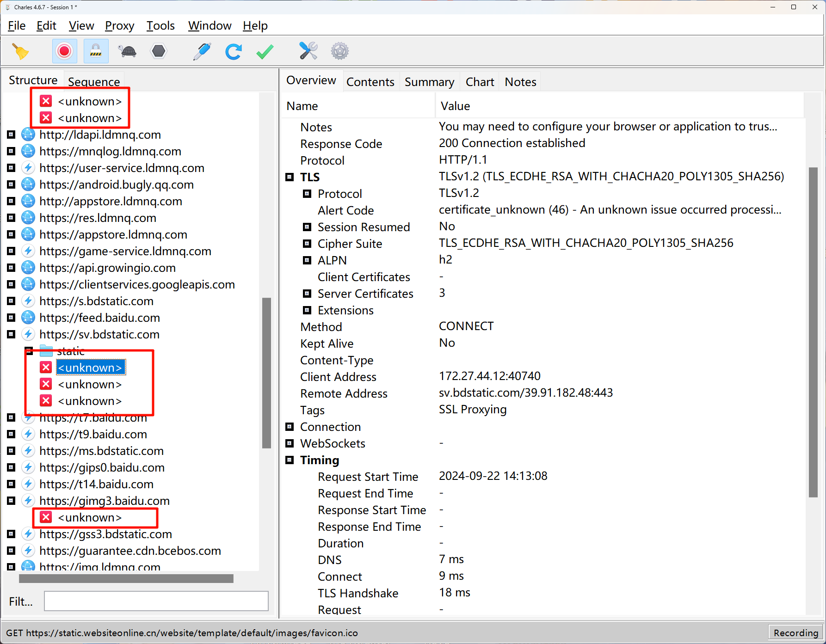Expand the Server Certificates row
The height and width of the screenshot is (644, 826).
[x=307, y=294]
